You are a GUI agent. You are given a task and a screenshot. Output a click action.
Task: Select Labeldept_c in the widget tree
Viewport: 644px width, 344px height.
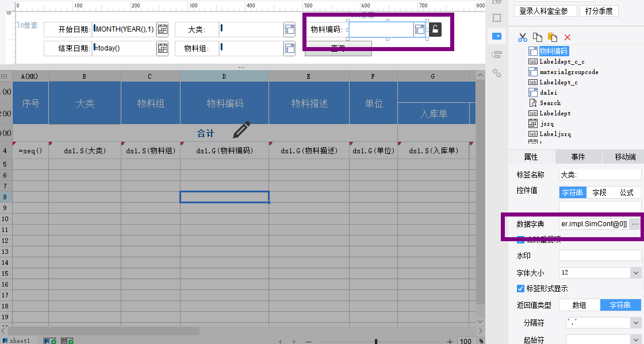pyautogui.click(x=558, y=83)
